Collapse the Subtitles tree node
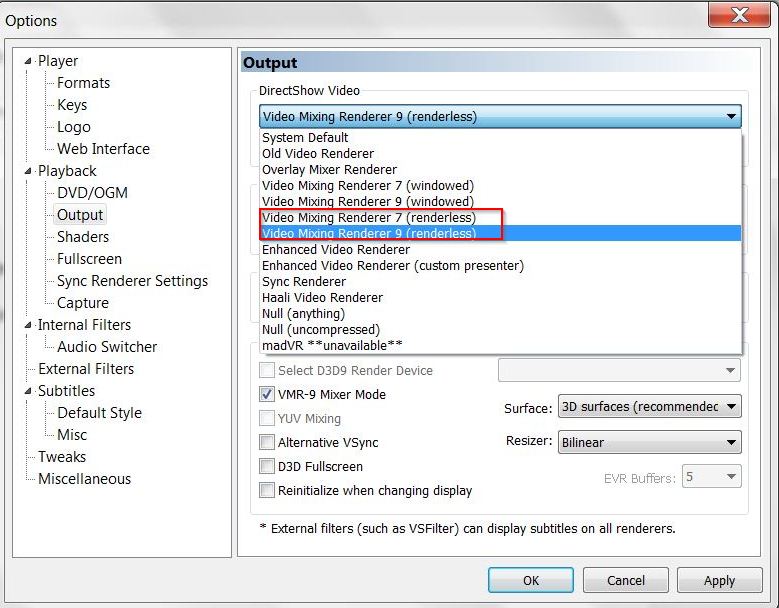 (28, 391)
